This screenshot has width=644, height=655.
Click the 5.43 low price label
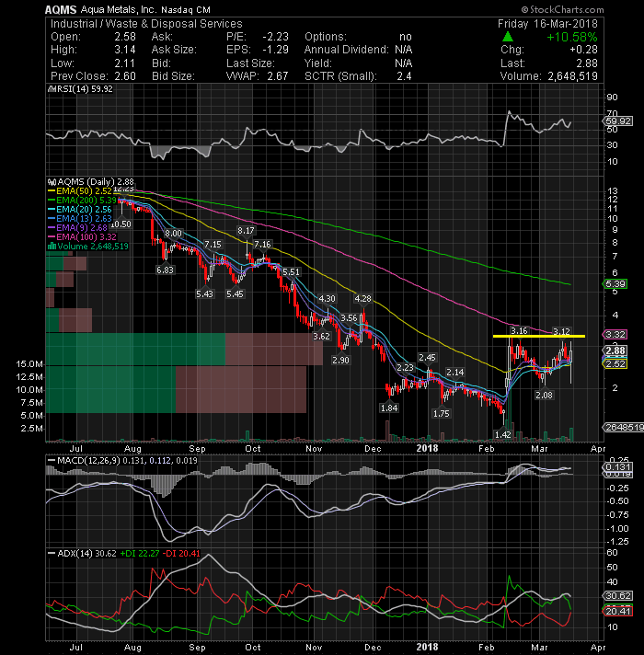(x=204, y=294)
